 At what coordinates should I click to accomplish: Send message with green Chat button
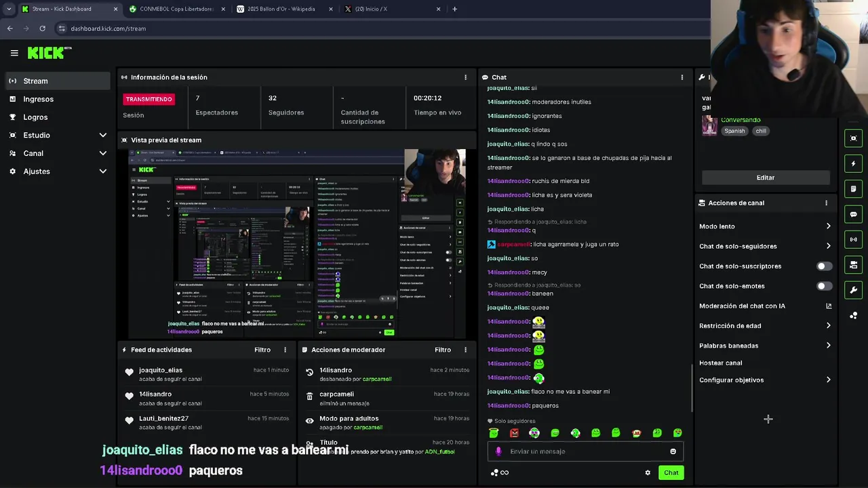[x=671, y=472]
